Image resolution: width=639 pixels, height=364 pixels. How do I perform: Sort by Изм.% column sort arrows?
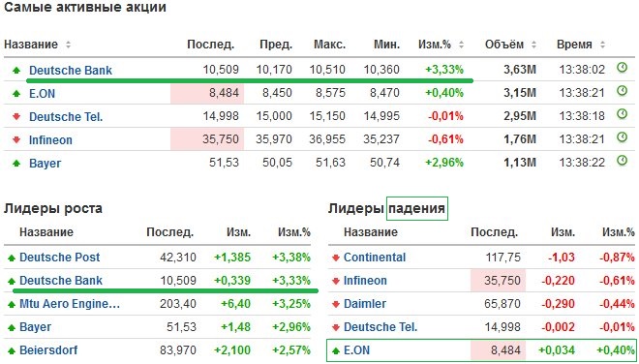pyautogui.click(x=461, y=45)
